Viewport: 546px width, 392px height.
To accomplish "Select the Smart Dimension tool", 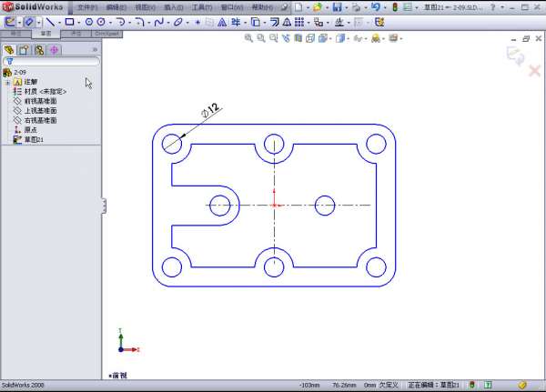I will (29, 21).
